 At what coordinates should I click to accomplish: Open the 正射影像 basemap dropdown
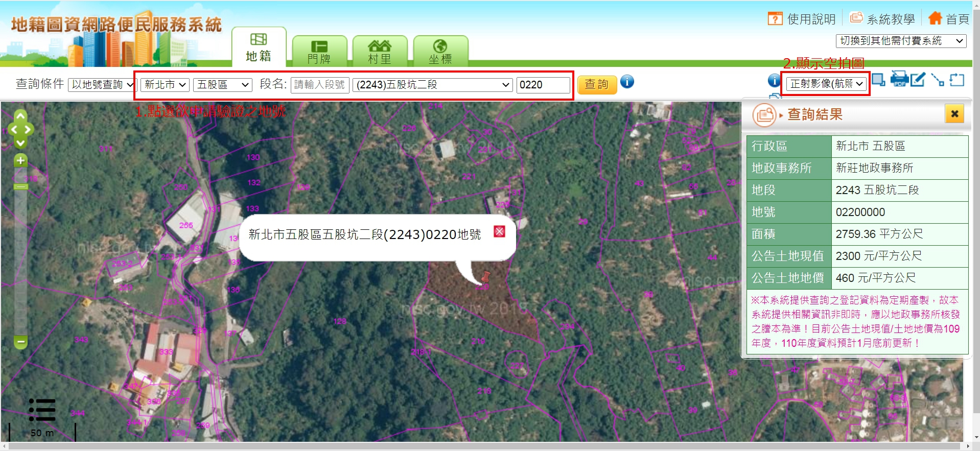click(826, 84)
